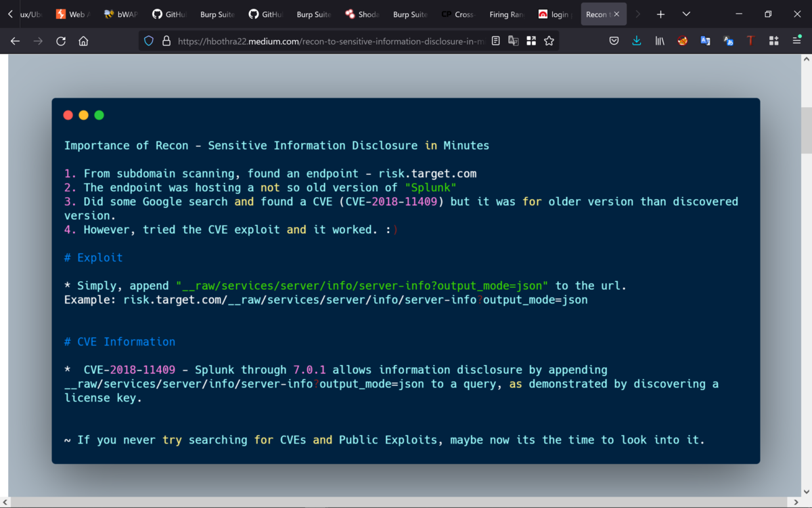Click the vertical scrollbar down arrow
812x508 pixels.
(807, 492)
